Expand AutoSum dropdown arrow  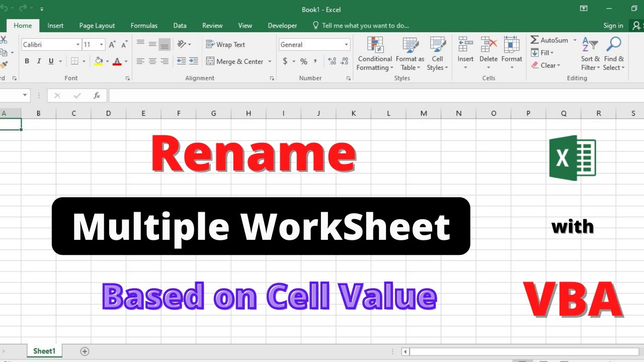click(575, 40)
